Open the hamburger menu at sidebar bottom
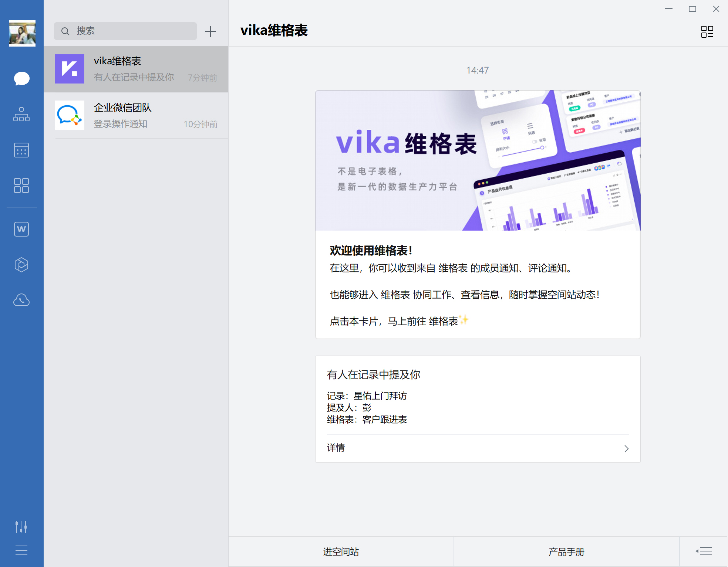The image size is (728, 567). point(21,550)
